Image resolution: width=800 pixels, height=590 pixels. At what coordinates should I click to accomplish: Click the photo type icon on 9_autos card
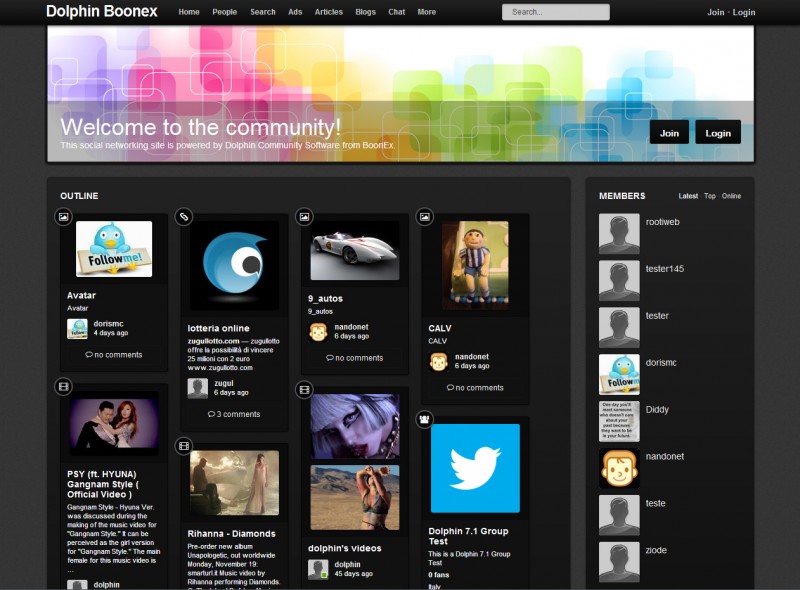[x=304, y=217]
